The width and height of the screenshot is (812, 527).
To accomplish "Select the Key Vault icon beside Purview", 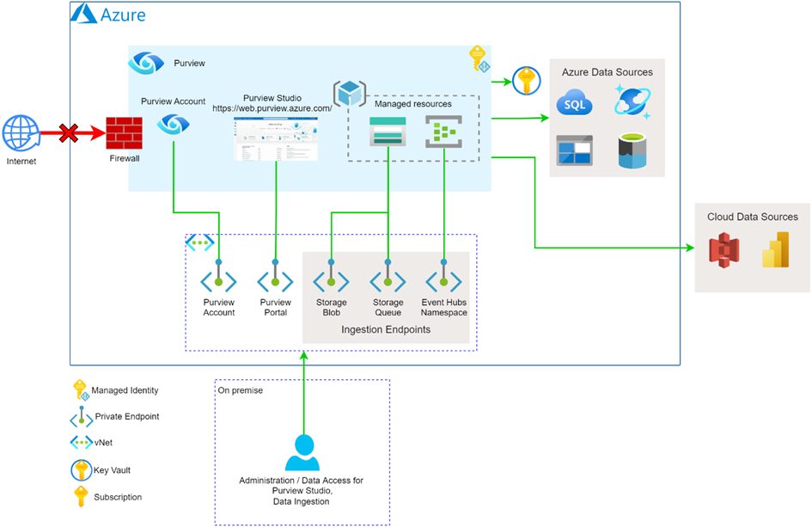I will (x=525, y=82).
